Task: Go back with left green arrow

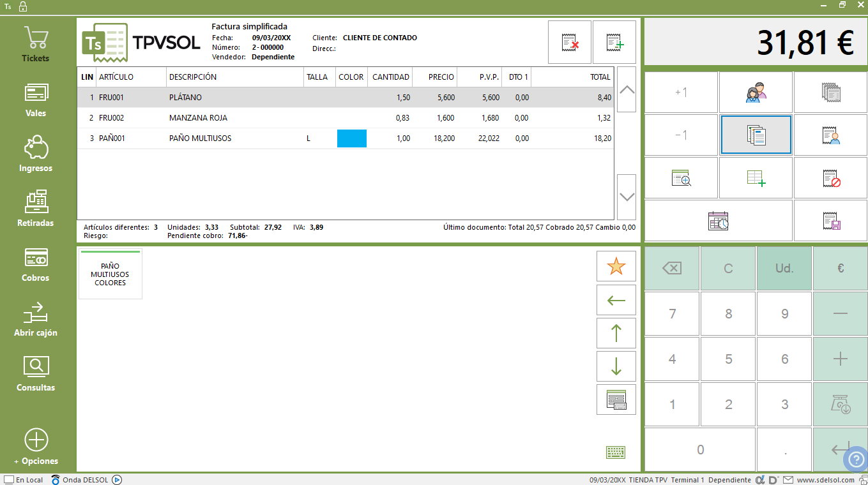Action: point(616,300)
